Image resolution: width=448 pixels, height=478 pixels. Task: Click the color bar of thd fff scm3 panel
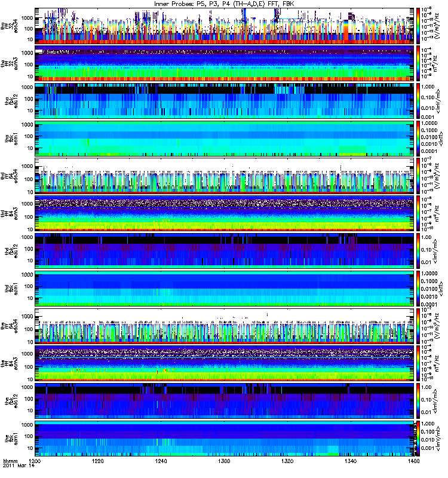(418, 213)
